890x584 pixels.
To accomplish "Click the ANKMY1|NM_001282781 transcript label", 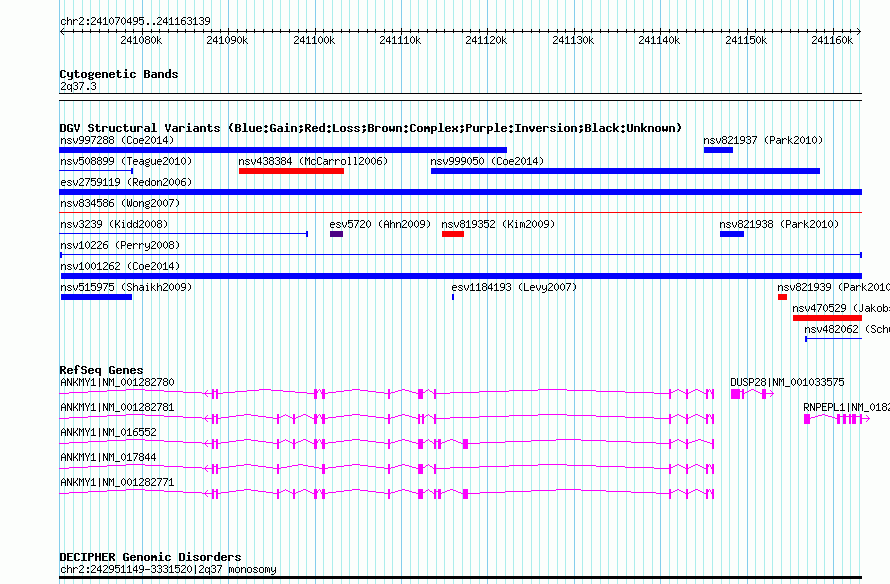I will click(117, 407).
